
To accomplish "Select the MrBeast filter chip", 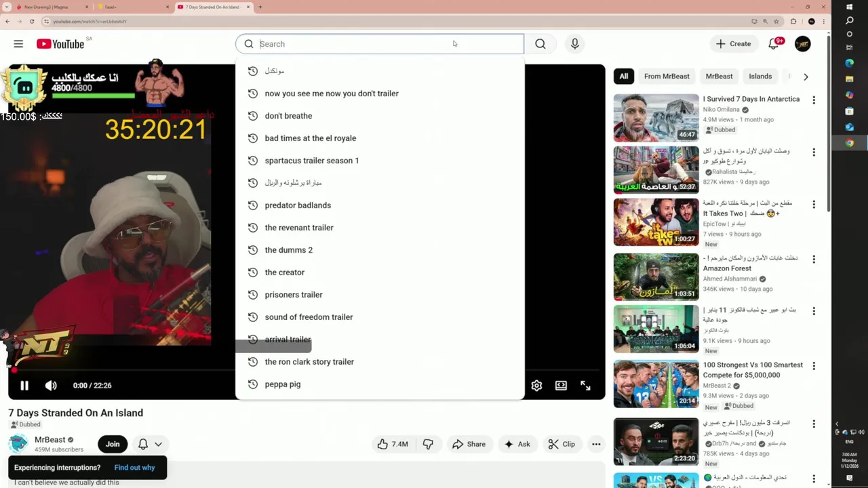I will coord(719,77).
